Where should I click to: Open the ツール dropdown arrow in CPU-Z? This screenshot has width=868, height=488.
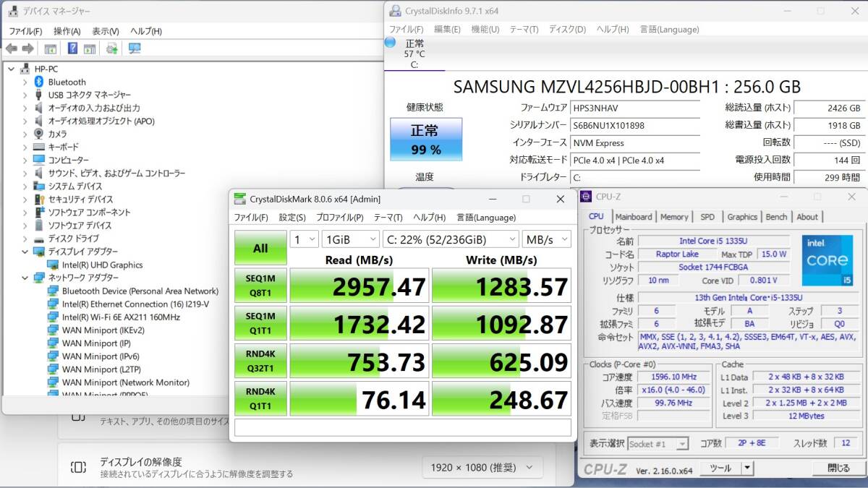[749, 468]
